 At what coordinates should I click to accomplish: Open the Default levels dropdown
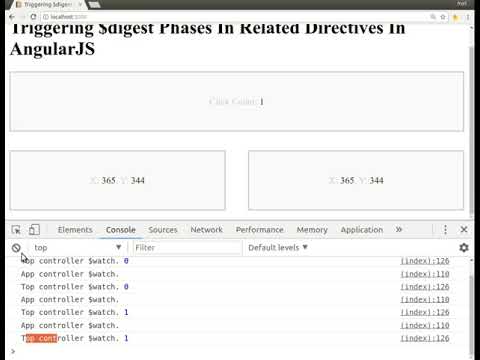click(278, 248)
